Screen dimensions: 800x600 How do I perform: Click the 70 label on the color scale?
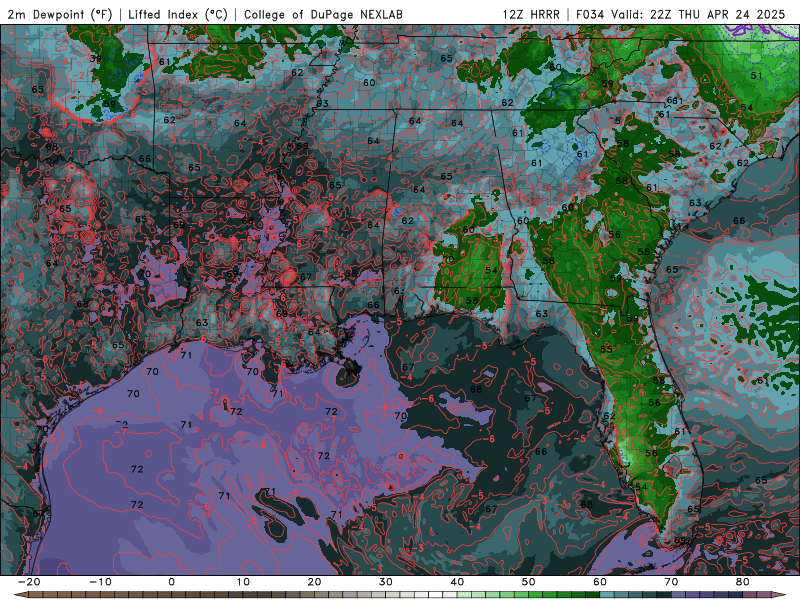tap(671, 582)
